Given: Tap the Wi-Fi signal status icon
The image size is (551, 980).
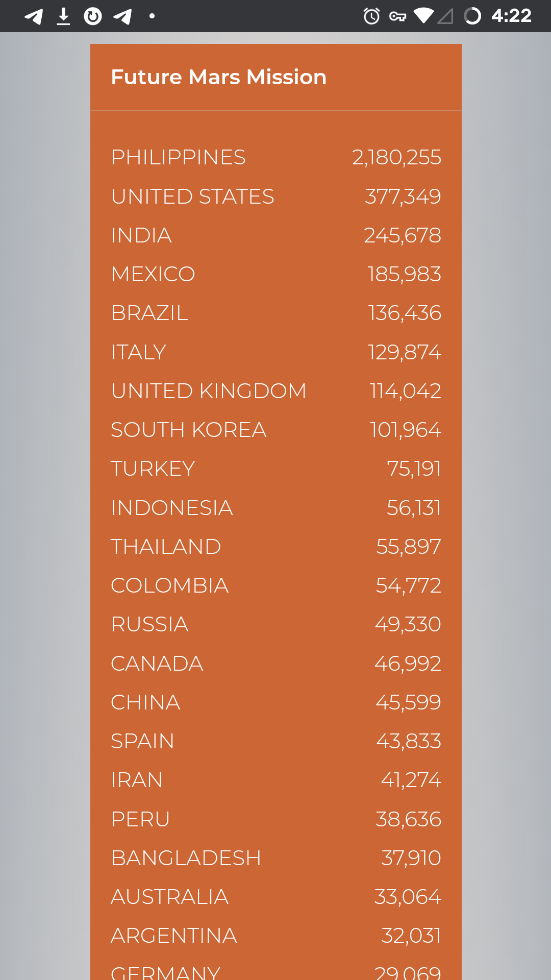Looking at the screenshot, I should [x=423, y=16].
